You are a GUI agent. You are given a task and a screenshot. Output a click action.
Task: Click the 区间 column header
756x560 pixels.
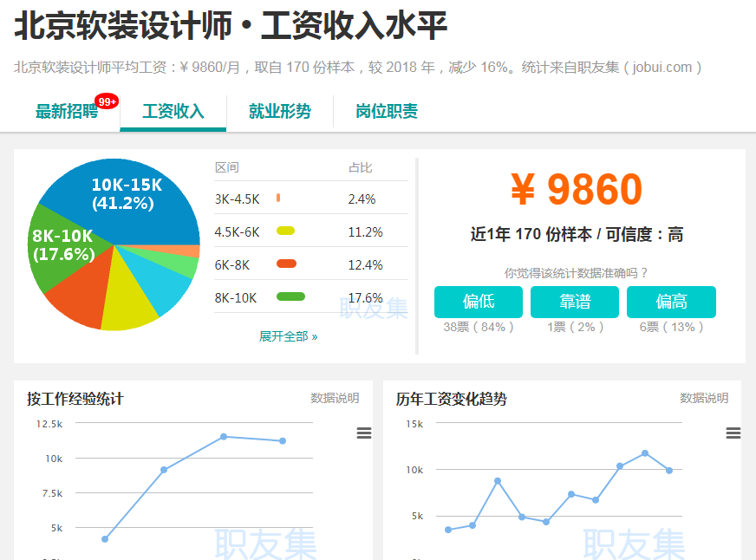(x=226, y=167)
